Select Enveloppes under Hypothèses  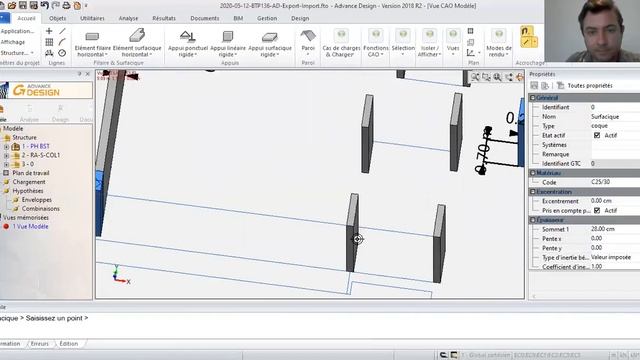[x=36, y=200]
